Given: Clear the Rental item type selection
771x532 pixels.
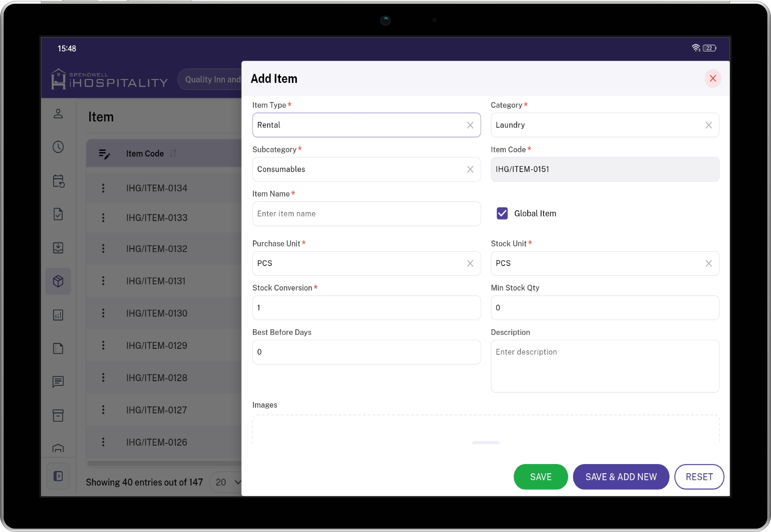Looking at the screenshot, I should pyautogui.click(x=470, y=125).
